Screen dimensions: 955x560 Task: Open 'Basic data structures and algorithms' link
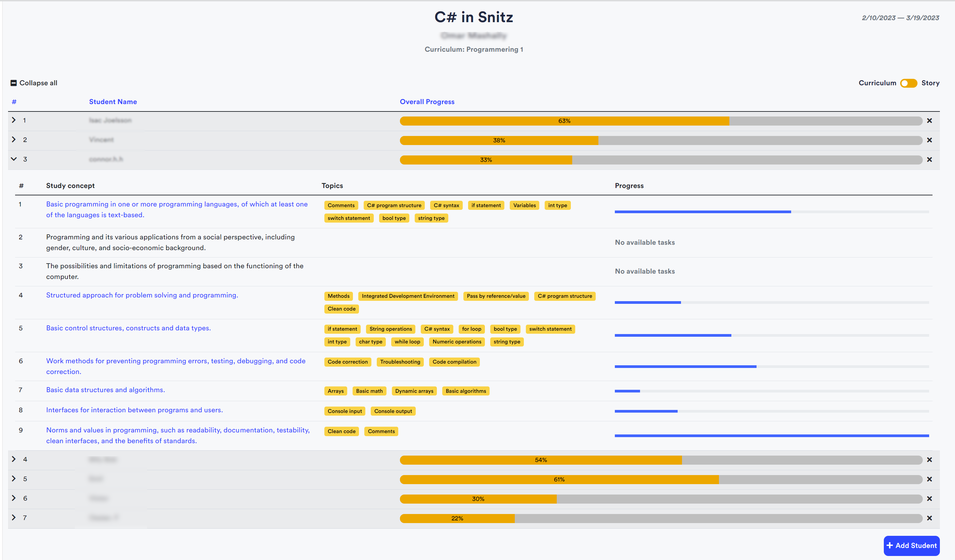coord(105,390)
